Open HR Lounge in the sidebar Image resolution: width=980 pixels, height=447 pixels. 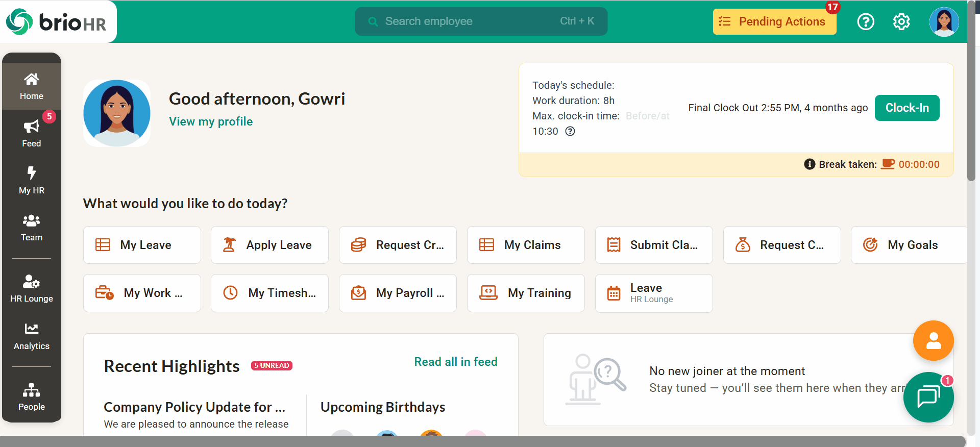tap(32, 288)
